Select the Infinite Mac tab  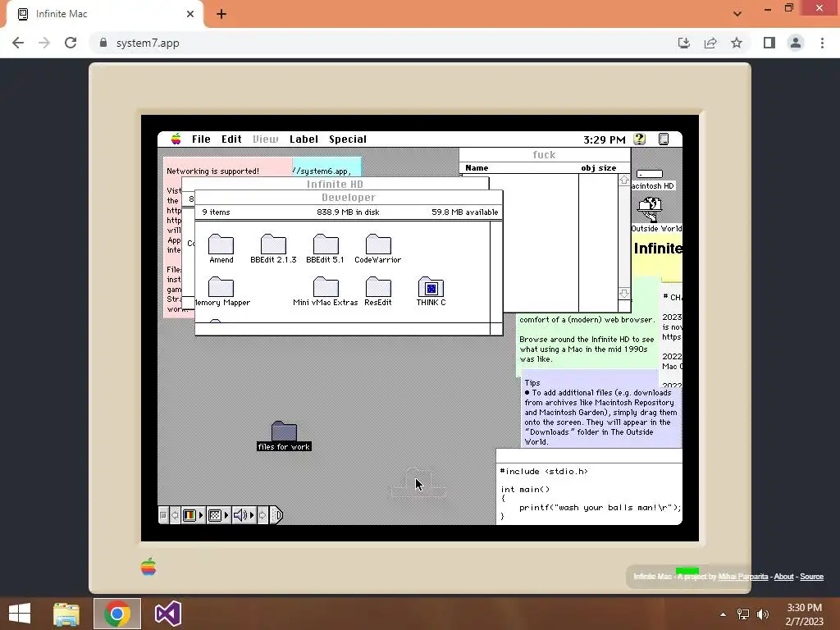click(x=104, y=14)
